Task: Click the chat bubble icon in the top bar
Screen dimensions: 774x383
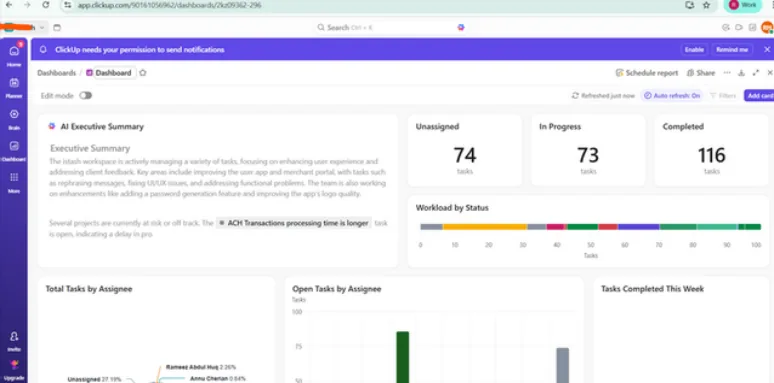Action: (x=739, y=28)
